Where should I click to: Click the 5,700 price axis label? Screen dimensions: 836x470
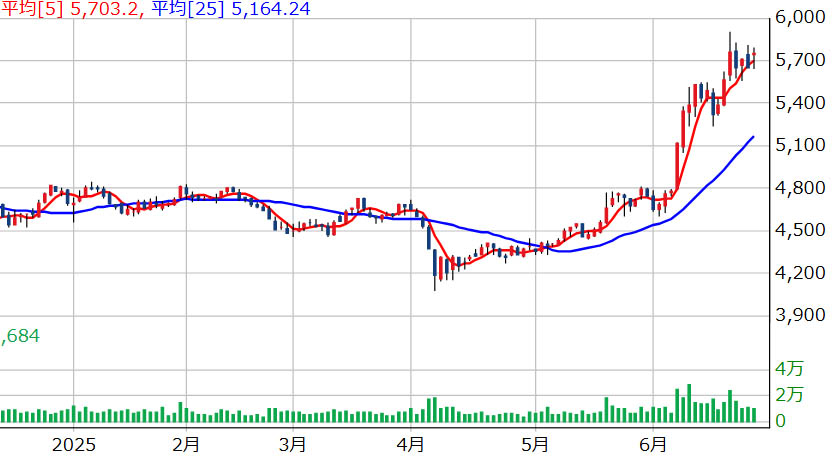[800, 60]
